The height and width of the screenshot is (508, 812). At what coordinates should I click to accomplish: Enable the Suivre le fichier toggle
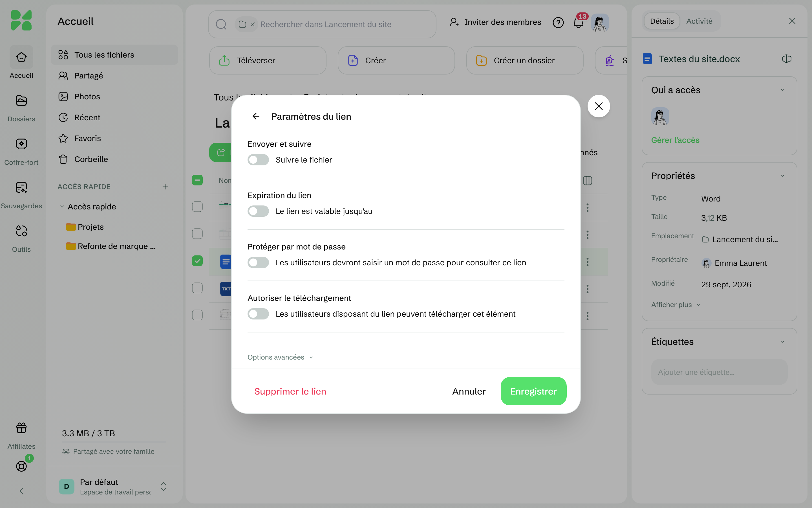(258, 159)
